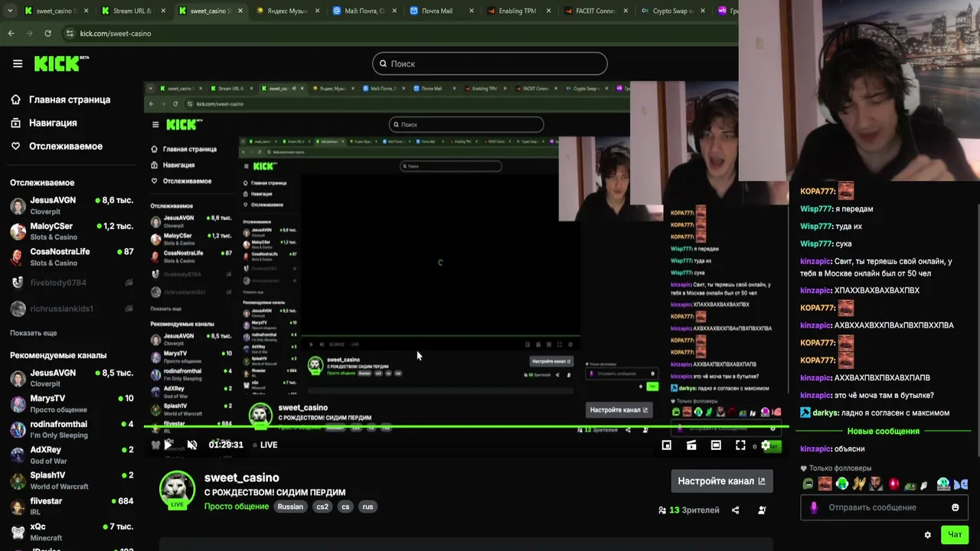
Task: Open CosaNostraLife channel in the sidebar
Action: (x=73, y=257)
